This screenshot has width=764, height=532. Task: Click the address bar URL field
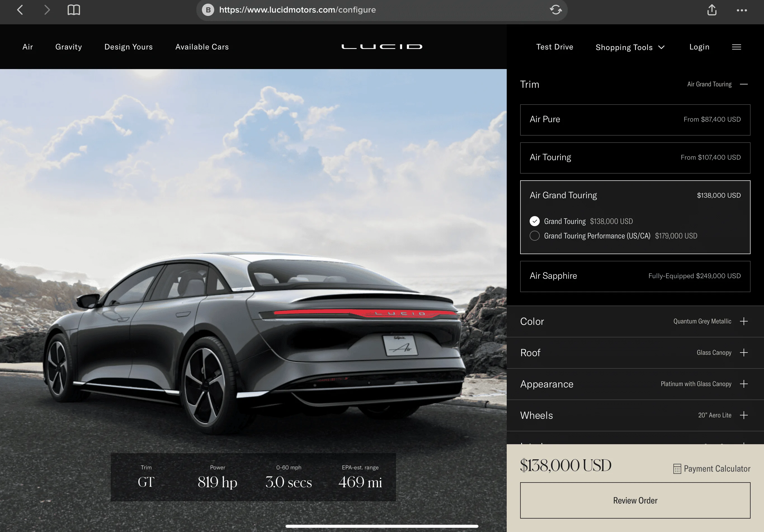[381, 10]
